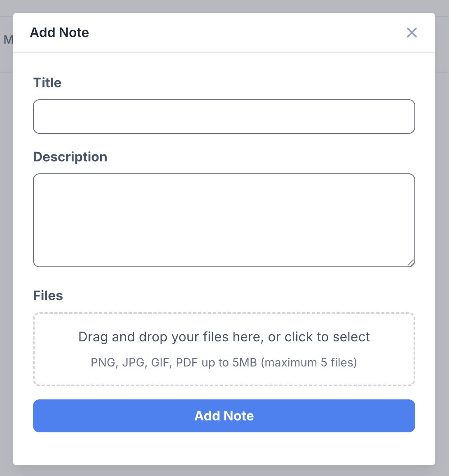Click the "PNG, JPG, GIF, PDF up to 5MB" hint
This screenshot has width=449, height=476.
[174, 362]
